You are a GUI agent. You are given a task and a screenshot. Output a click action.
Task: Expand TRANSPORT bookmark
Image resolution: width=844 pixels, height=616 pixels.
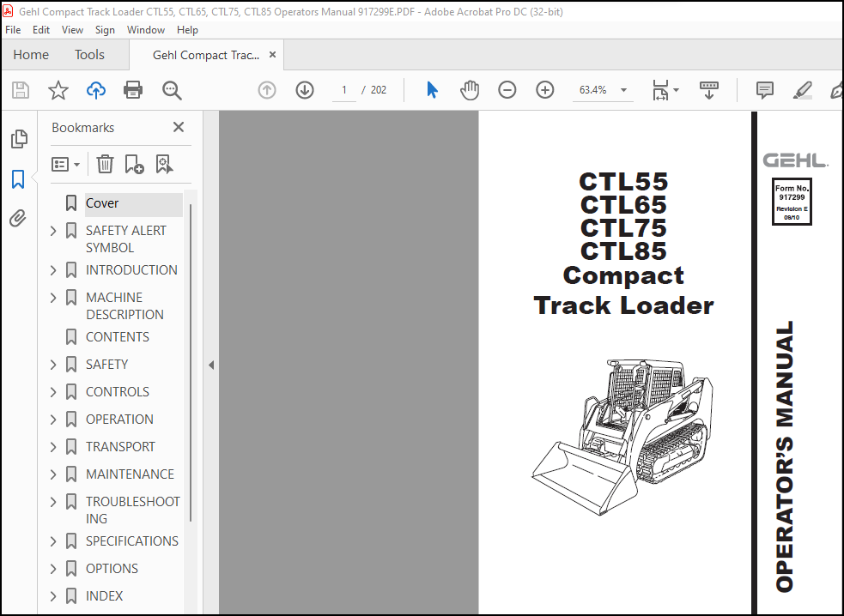(53, 446)
